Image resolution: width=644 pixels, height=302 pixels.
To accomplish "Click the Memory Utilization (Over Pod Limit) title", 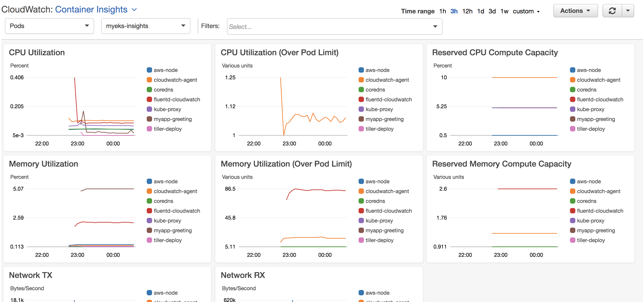I will (286, 164).
